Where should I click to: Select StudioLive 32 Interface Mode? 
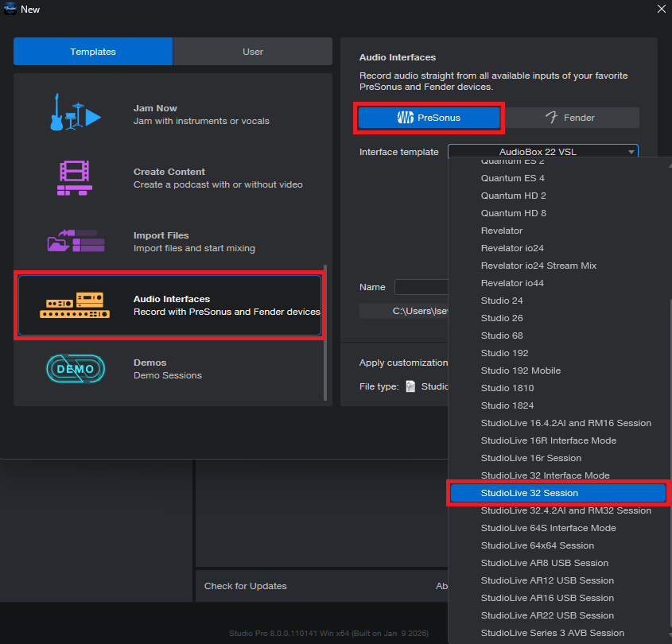tap(559, 475)
